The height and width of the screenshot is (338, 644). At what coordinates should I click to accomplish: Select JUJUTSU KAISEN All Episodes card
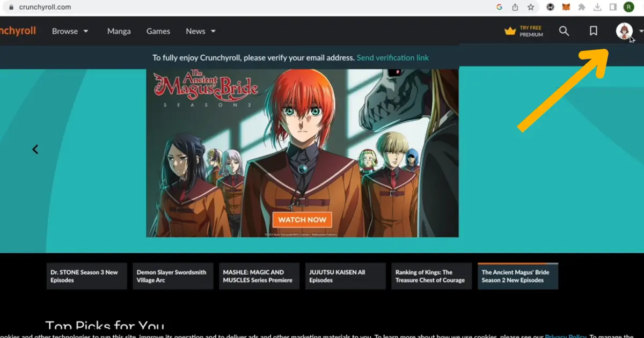click(x=345, y=276)
